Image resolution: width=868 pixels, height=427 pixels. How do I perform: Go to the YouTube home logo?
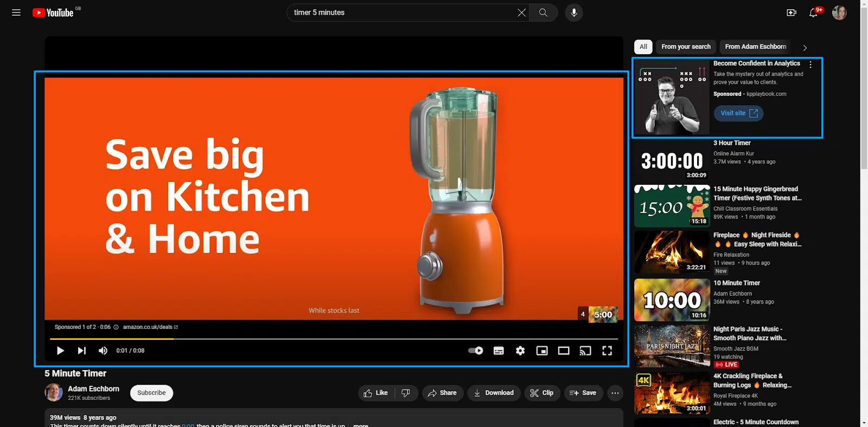[x=53, y=12]
